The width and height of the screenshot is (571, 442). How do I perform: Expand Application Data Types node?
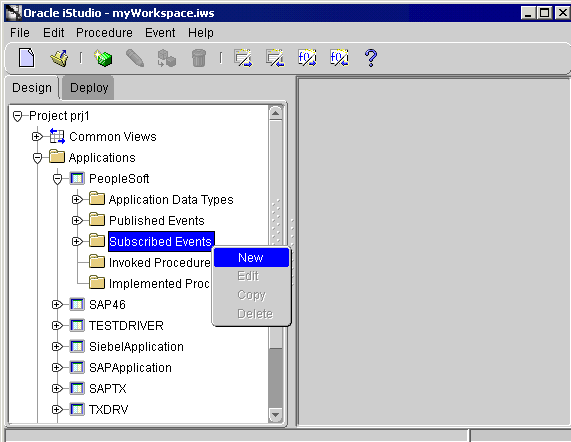(76, 200)
